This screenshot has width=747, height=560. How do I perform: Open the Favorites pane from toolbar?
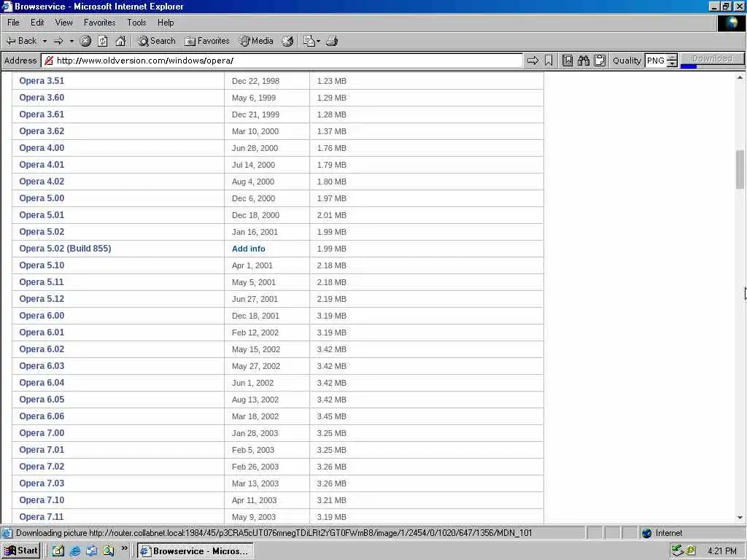coord(207,41)
